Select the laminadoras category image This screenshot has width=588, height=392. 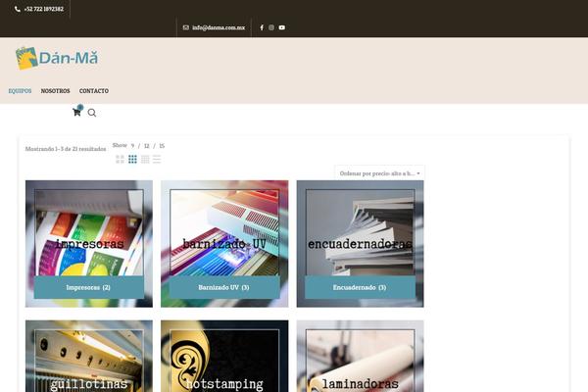[360, 357]
